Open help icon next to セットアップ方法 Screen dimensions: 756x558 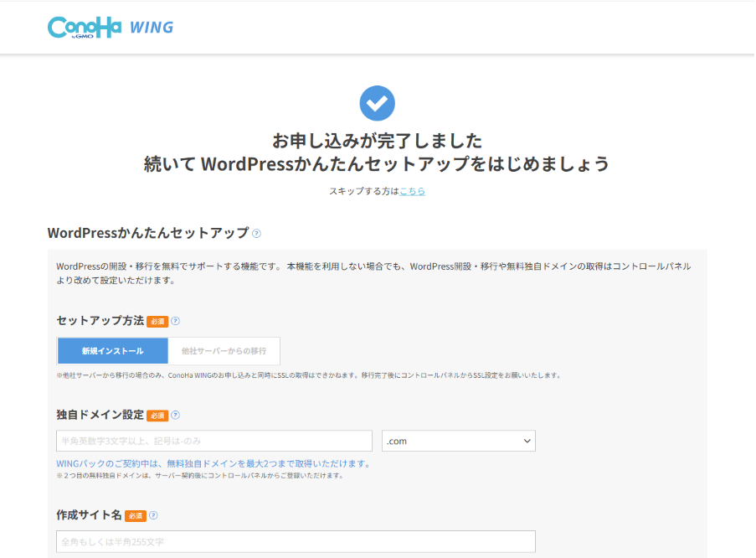(175, 321)
